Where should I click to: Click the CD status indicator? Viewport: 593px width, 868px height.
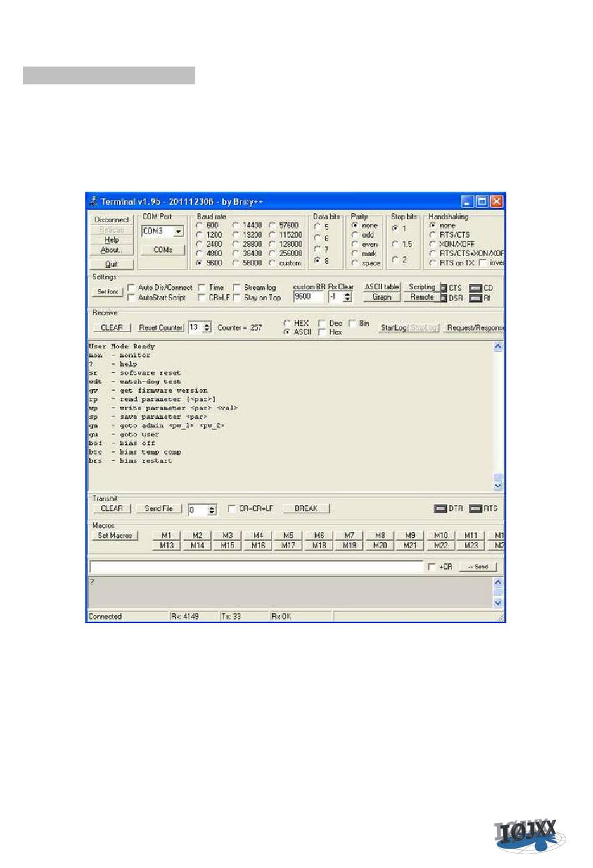click(x=476, y=288)
